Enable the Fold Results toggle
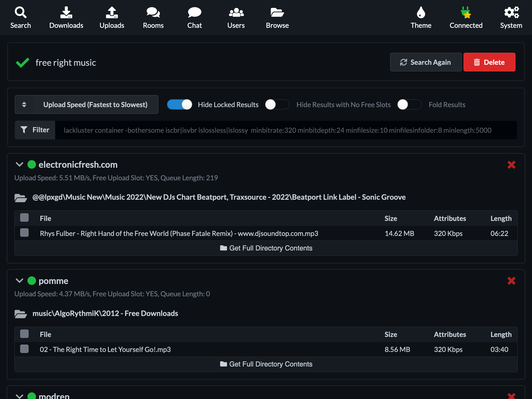Viewport: 532px width, 399px height. click(x=409, y=104)
